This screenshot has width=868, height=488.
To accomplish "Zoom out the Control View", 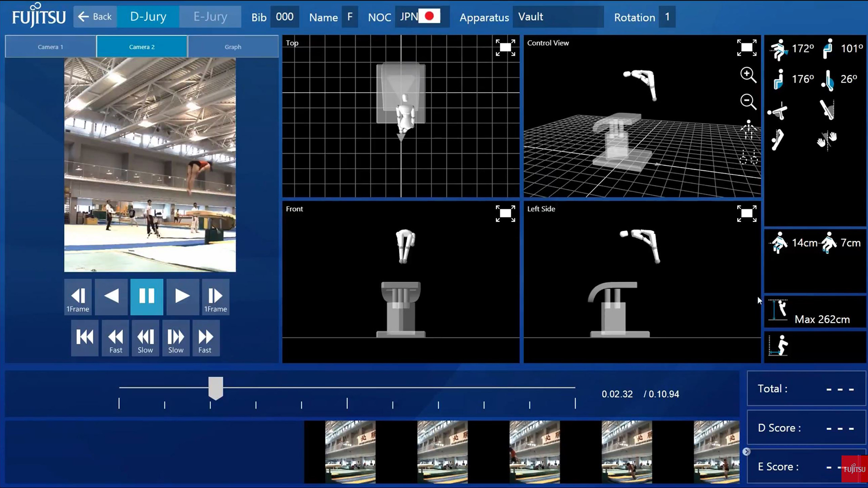I will pyautogui.click(x=748, y=102).
